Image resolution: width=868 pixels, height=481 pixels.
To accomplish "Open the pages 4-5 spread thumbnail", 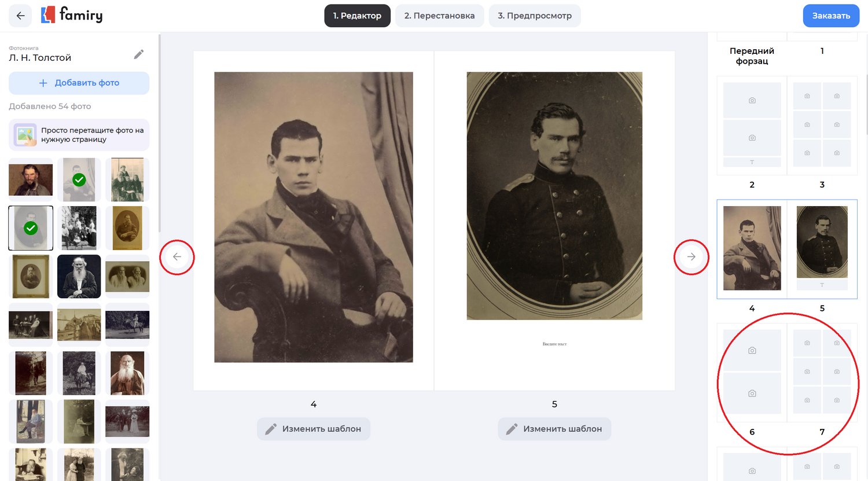I will [787, 249].
